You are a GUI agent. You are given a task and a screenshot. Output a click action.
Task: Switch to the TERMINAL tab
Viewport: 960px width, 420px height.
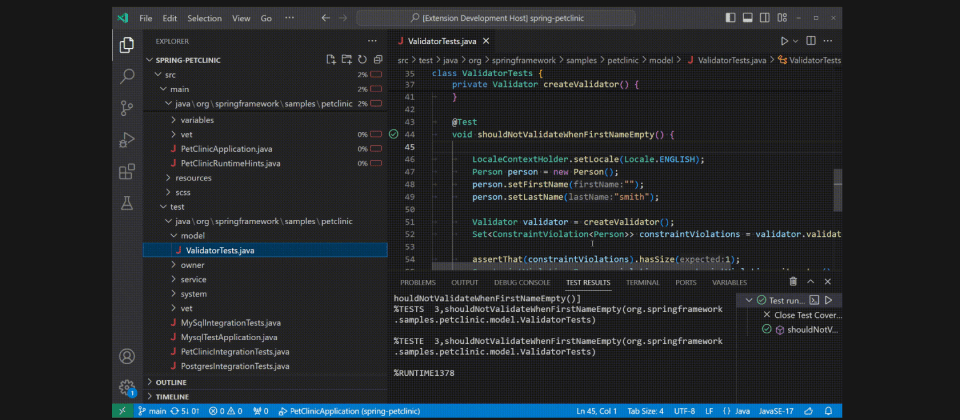[643, 282]
